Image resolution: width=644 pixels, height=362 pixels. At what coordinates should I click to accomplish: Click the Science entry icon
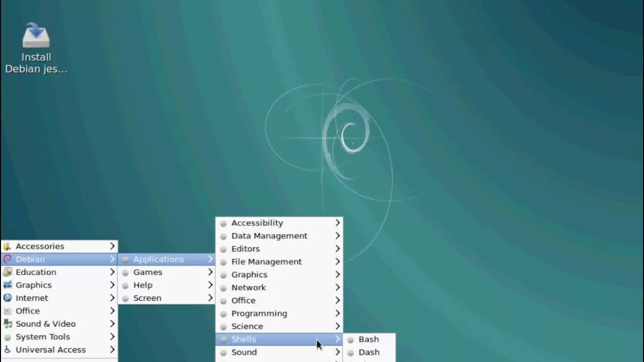coord(223,327)
